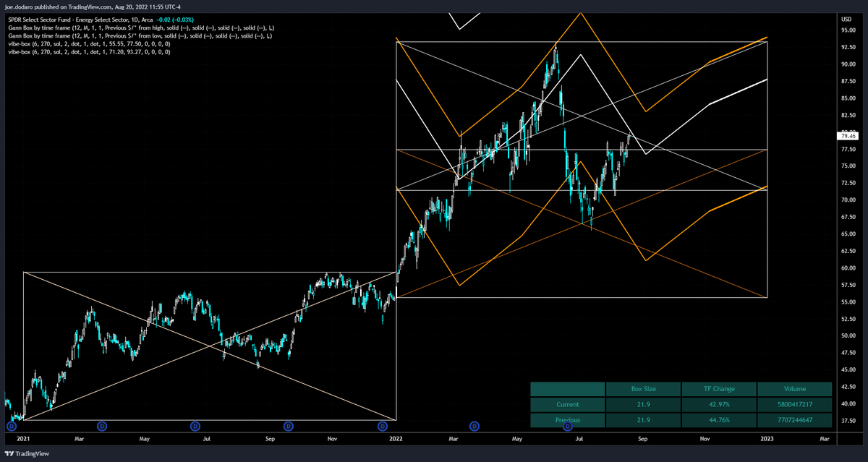The image size is (868, 462).
Task: Click the 70.00 price axis label
Action: point(848,200)
